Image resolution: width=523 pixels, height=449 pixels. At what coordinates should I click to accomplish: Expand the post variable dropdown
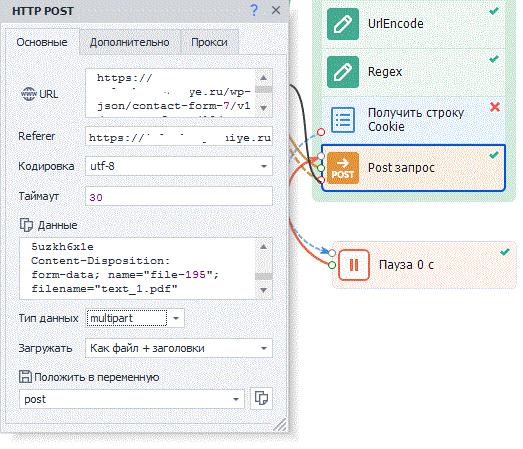click(x=236, y=399)
